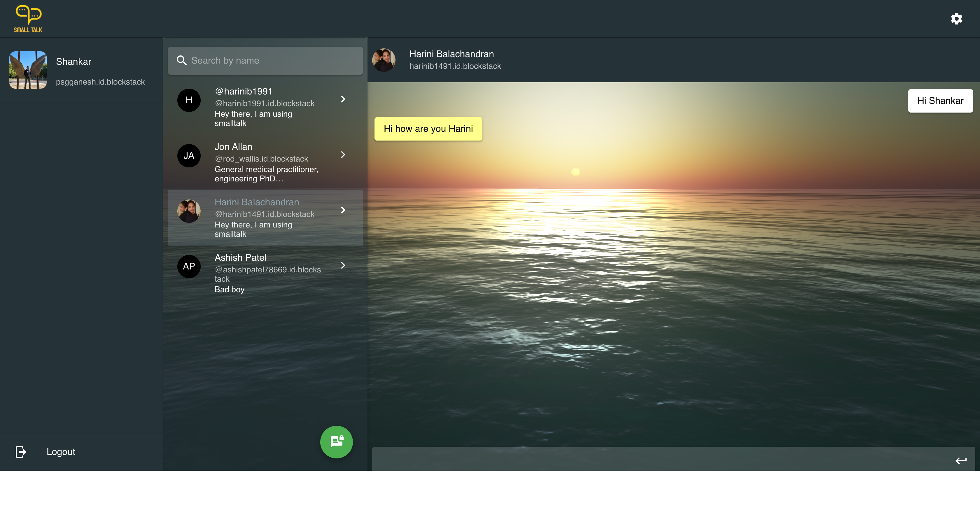The image size is (980, 508).
Task: Click the message typing box
Action: [x=658, y=460]
